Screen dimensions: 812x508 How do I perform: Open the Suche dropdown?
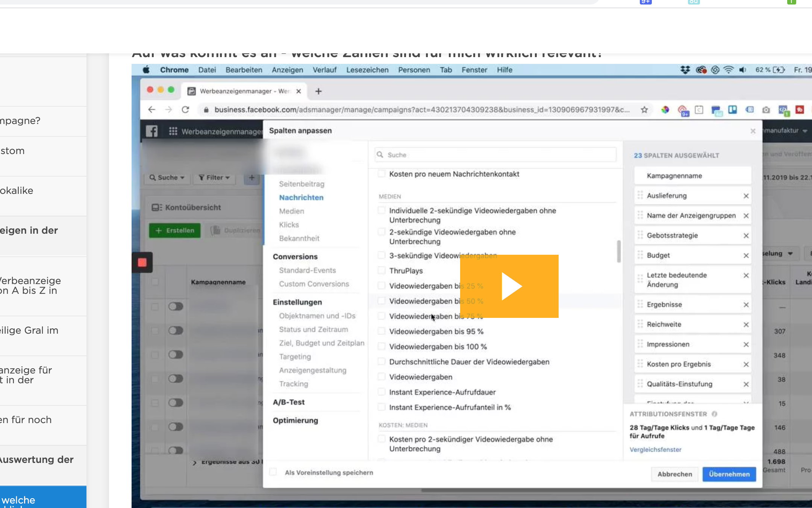(167, 177)
